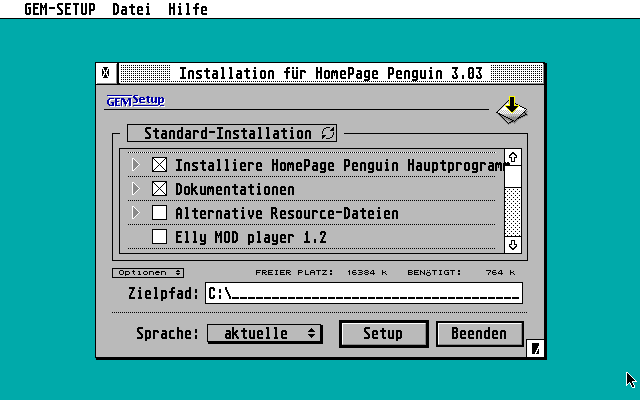Click the dotted scrollbar track below thumb
Image resolution: width=640 pixels, height=400 pixels.
coord(513,212)
